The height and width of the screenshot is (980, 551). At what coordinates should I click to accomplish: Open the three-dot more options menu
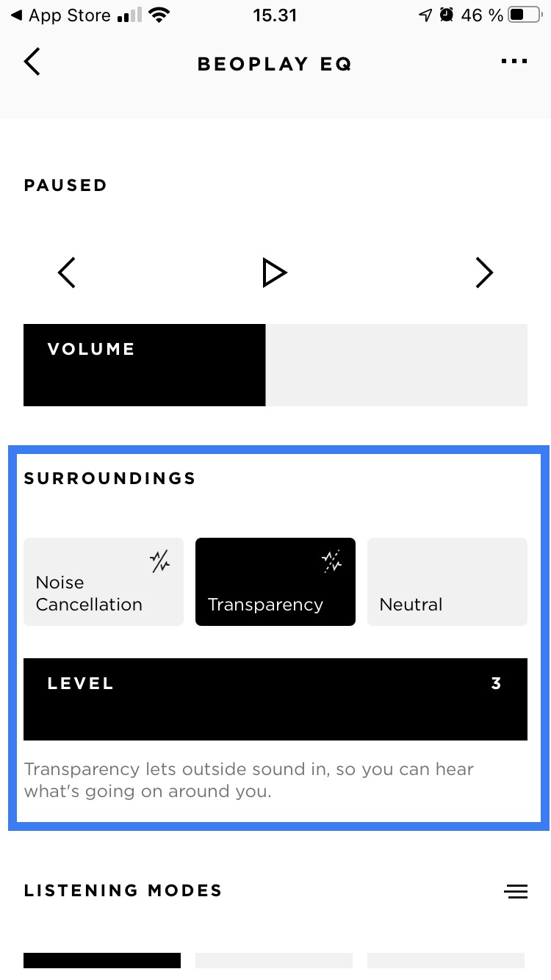(x=514, y=62)
